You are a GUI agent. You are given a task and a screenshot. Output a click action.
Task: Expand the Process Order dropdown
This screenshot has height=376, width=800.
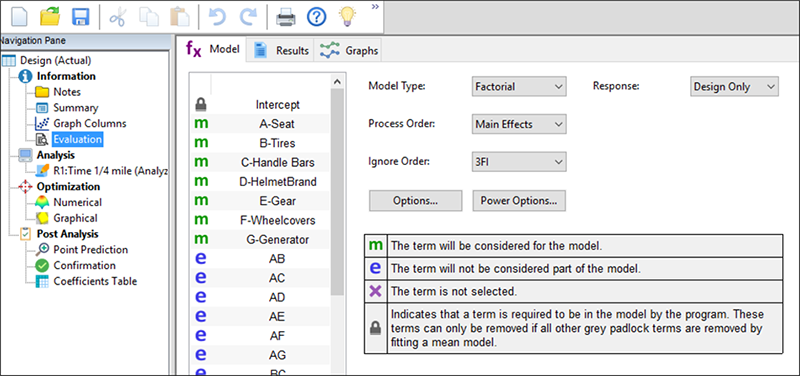pyautogui.click(x=519, y=124)
